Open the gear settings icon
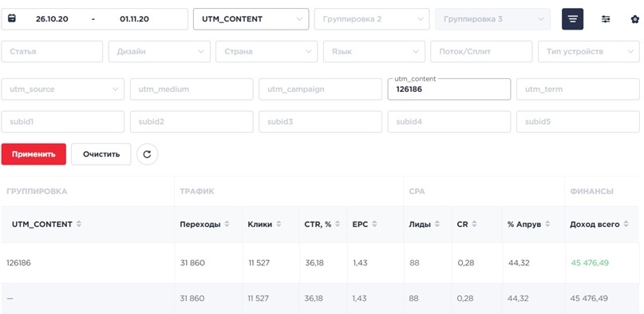The image size is (644, 314). pyautogui.click(x=635, y=19)
